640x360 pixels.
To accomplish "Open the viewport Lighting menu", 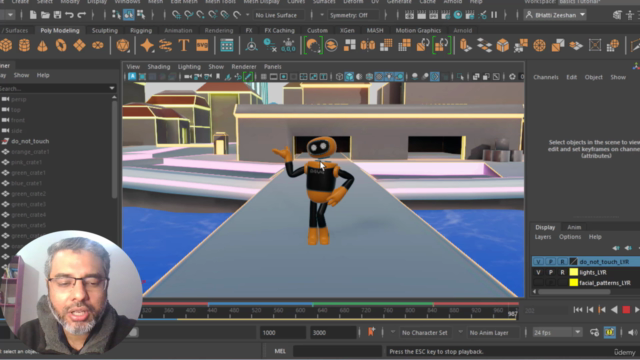I will click(189, 67).
